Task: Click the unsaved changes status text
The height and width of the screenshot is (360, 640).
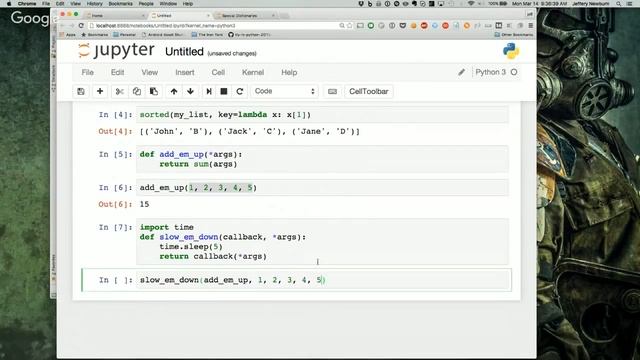Action: click(x=232, y=53)
